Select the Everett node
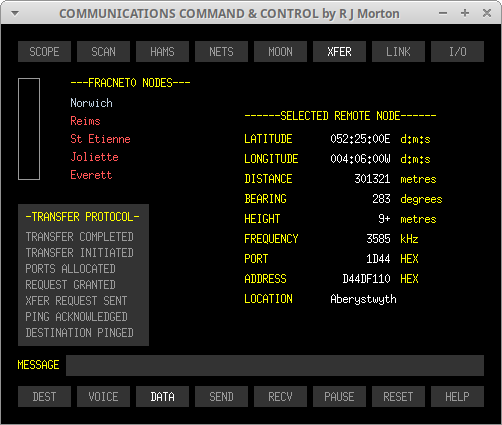 click(x=91, y=175)
